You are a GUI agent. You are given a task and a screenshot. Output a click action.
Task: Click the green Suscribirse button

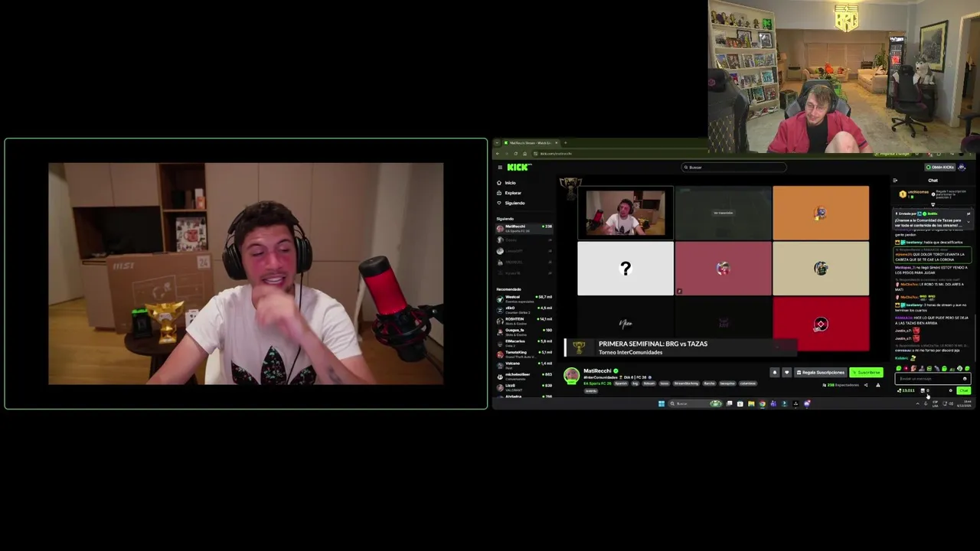click(866, 373)
